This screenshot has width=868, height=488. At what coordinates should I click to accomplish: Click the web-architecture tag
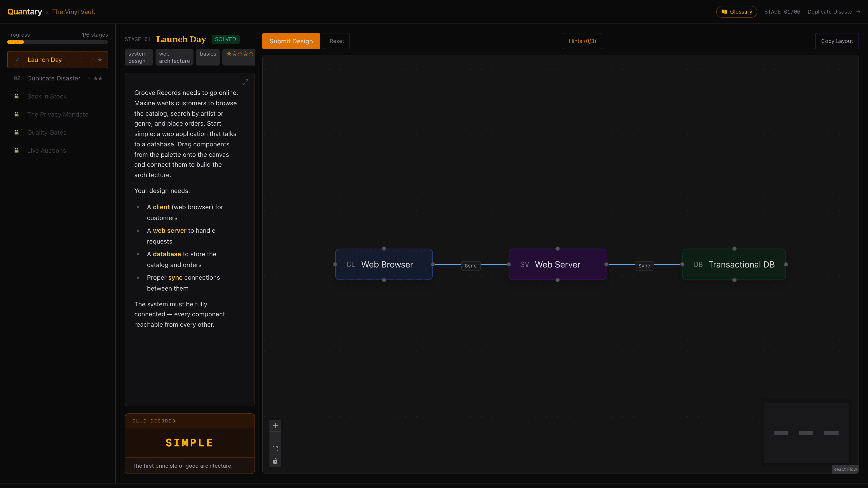(174, 57)
